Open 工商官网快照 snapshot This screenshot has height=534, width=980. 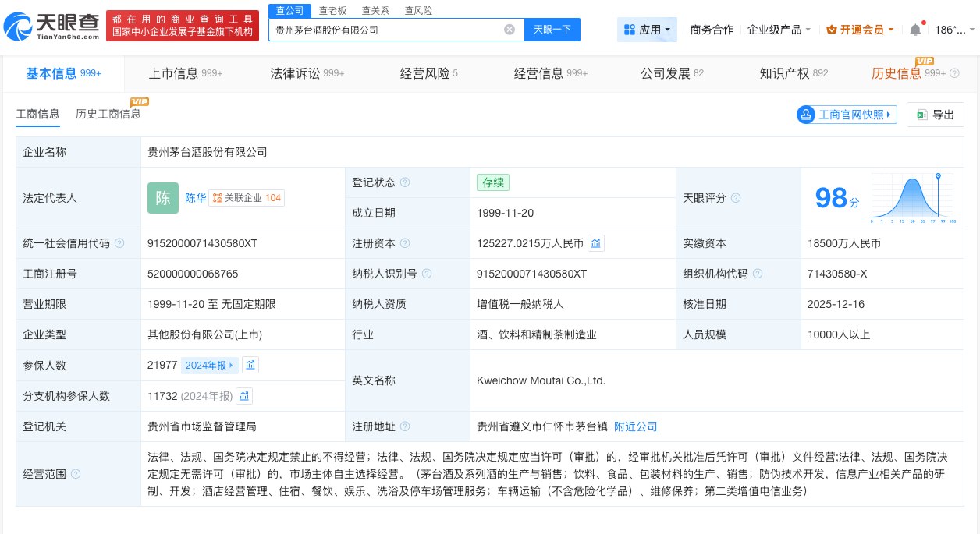pyautogui.click(x=847, y=115)
